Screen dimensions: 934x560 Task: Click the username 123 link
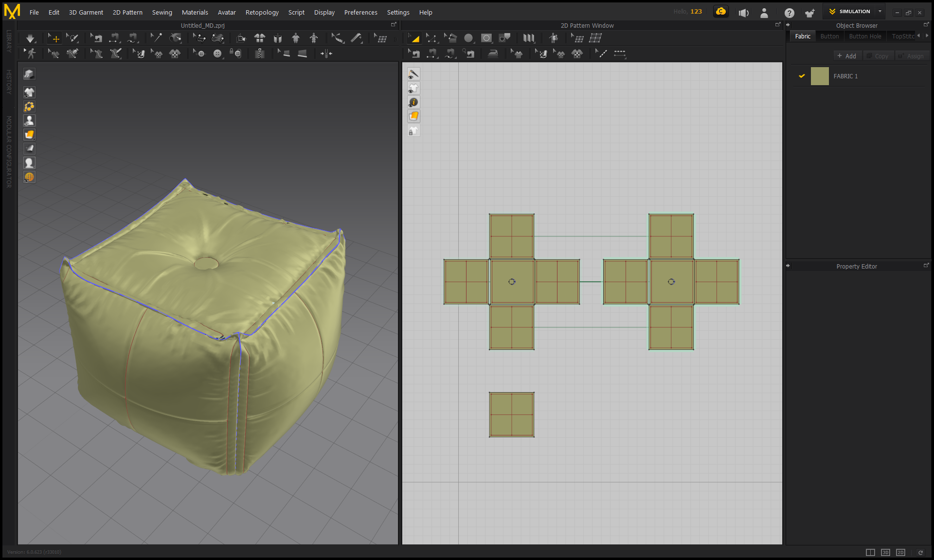point(696,12)
